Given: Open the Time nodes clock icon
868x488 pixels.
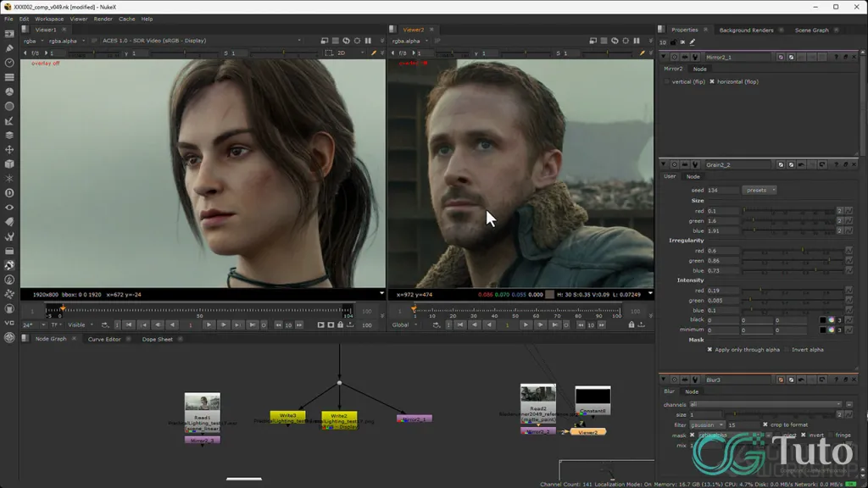Looking at the screenshot, I should click(x=9, y=63).
